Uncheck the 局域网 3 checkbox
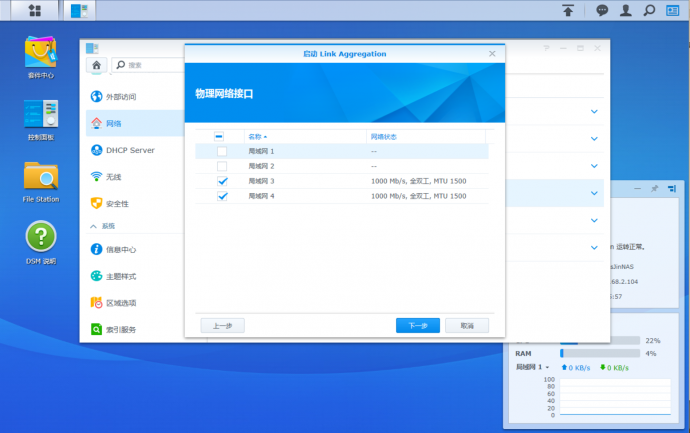This screenshot has height=433, width=690. coord(222,181)
